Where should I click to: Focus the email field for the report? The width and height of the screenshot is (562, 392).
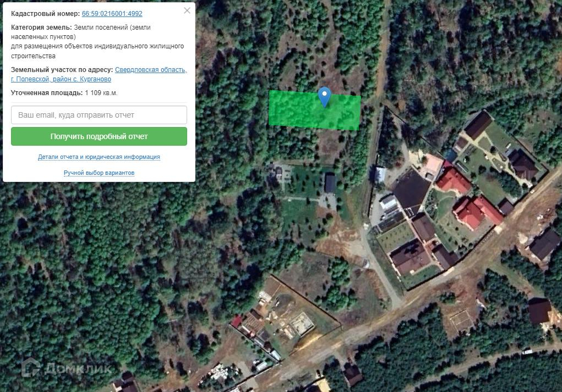pos(99,115)
